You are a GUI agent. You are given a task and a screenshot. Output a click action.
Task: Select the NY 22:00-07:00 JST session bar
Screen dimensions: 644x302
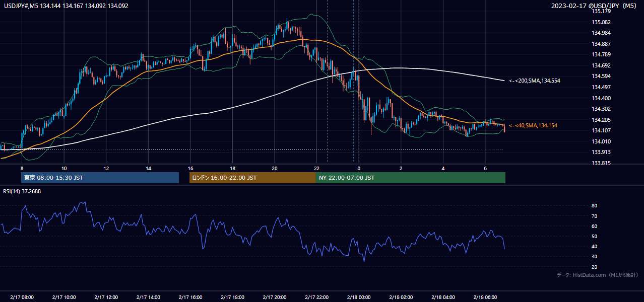coord(411,178)
